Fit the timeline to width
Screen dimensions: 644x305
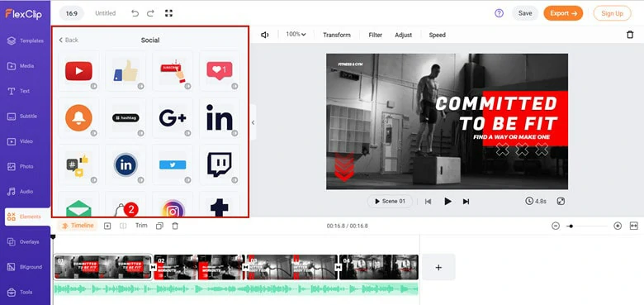click(634, 226)
